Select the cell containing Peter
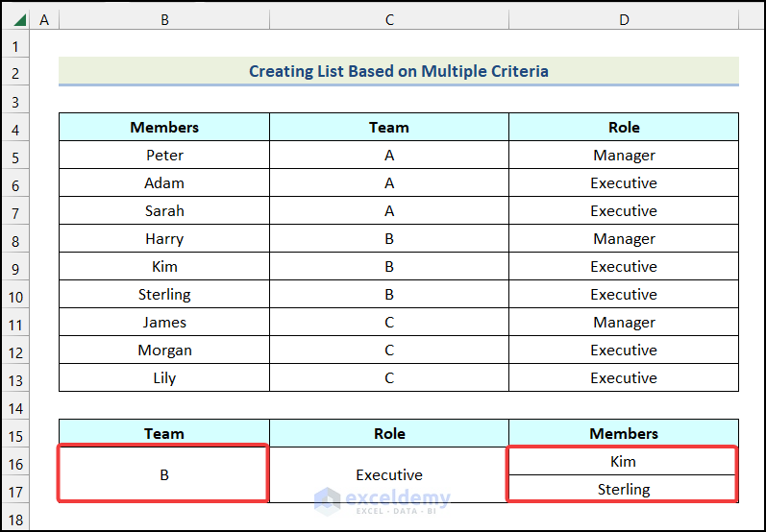The image size is (766, 532). [164, 155]
